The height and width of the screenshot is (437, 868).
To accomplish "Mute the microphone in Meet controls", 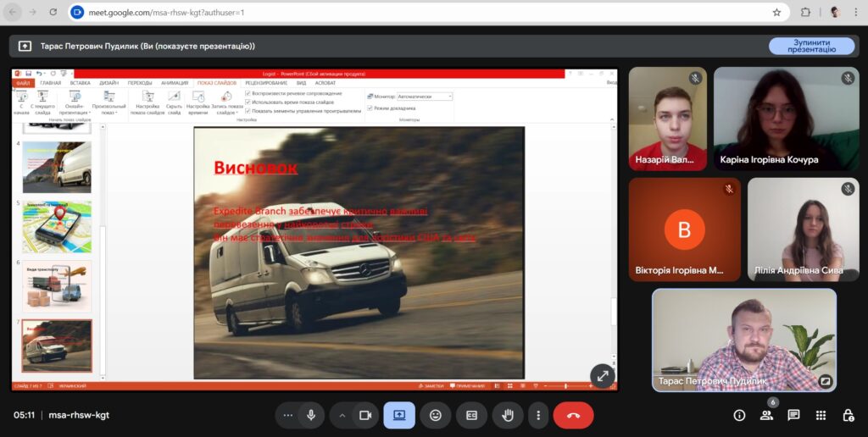I will (x=311, y=415).
